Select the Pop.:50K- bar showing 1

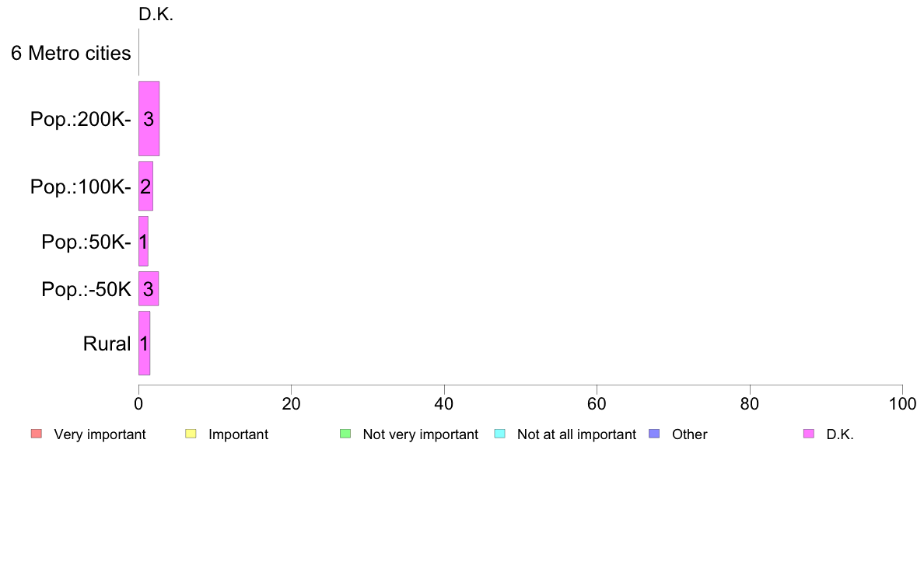click(x=143, y=241)
